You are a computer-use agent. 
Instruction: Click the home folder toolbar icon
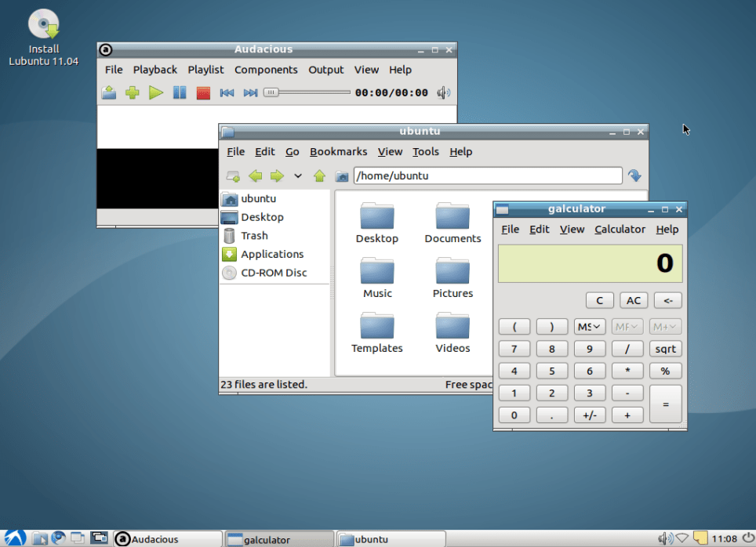point(342,176)
